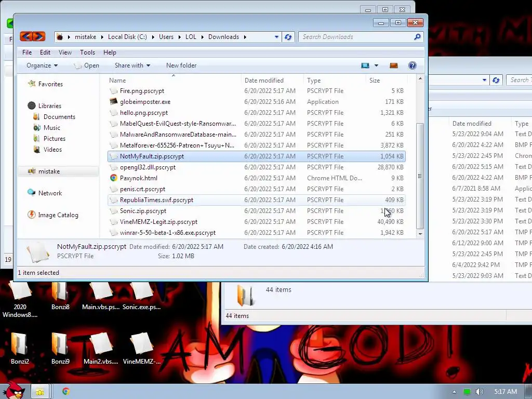Show hidden tray icons arrow
The image size is (532, 399).
tap(454, 392)
